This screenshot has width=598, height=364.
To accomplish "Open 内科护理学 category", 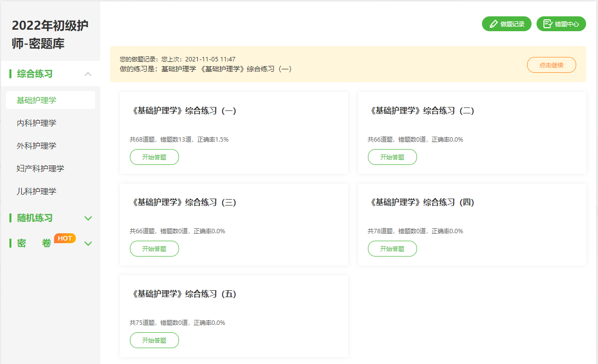I will click(37, 123).
